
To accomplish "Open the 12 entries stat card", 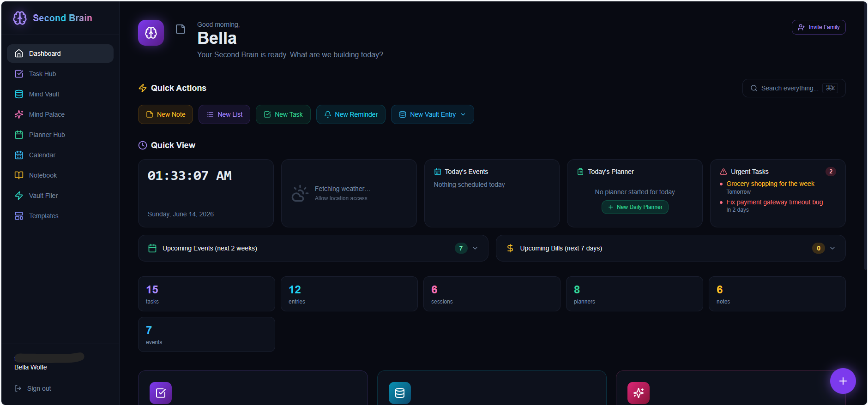I will [x=349, y=294].
